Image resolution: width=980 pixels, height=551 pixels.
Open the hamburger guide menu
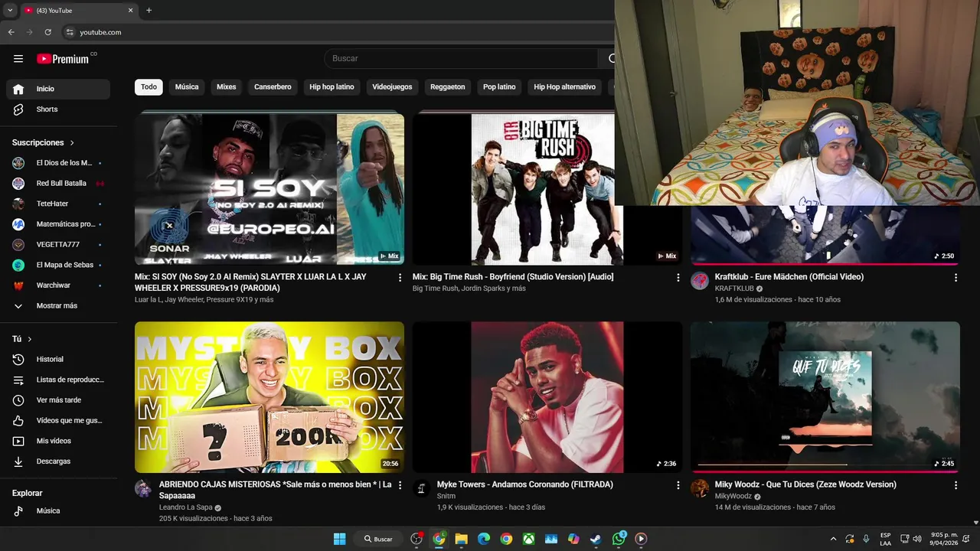click(18, 59)
